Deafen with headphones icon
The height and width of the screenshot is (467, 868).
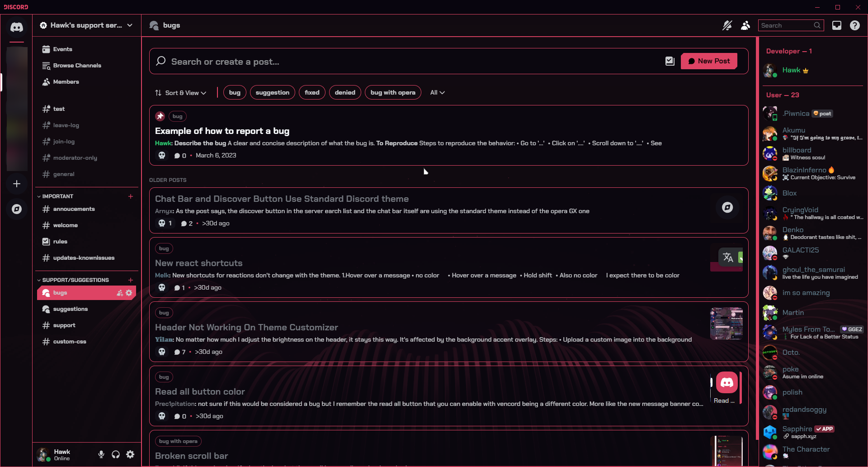116,454
